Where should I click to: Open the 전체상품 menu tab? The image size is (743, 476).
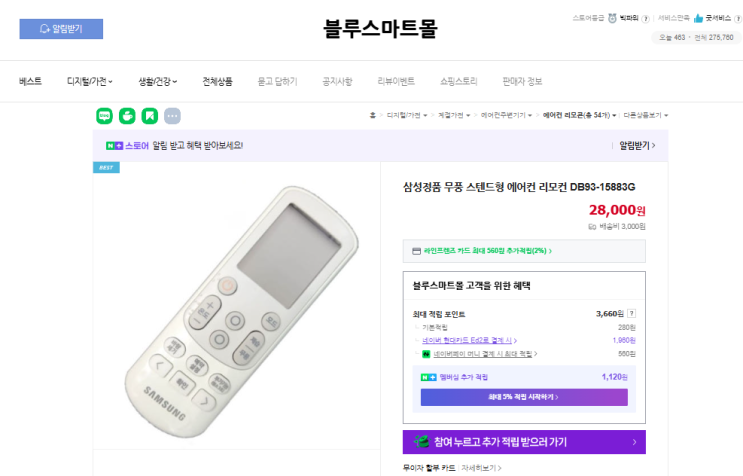point(217,81)
